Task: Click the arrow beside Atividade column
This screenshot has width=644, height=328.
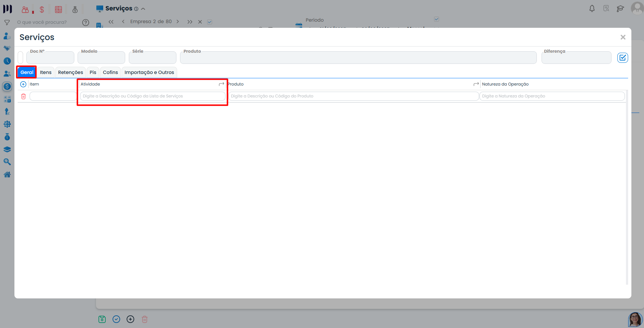Action: 222,84
